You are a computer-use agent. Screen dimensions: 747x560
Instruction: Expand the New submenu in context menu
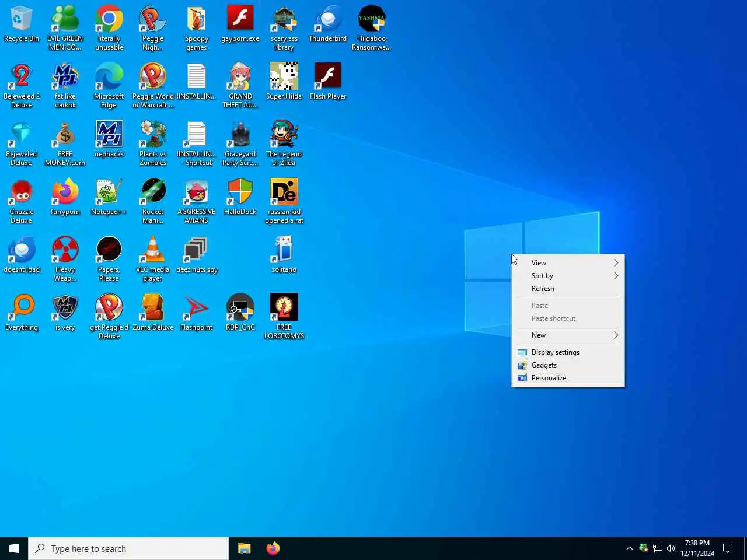[x=568, y=335]
